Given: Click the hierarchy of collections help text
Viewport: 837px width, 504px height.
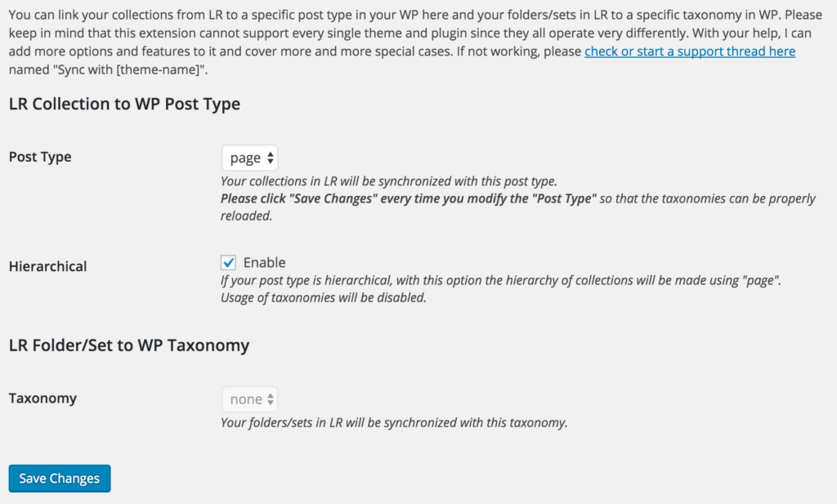Looking at the screenshot, I should click(x=499, y=280).
